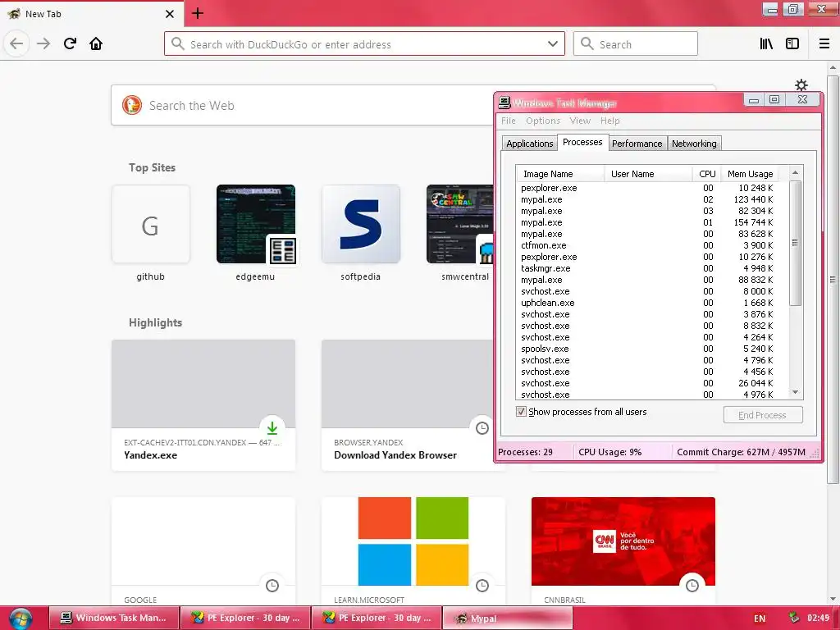Screen dimensions: 840x630
Task: Click the End Process button
Action: point(763,414)
